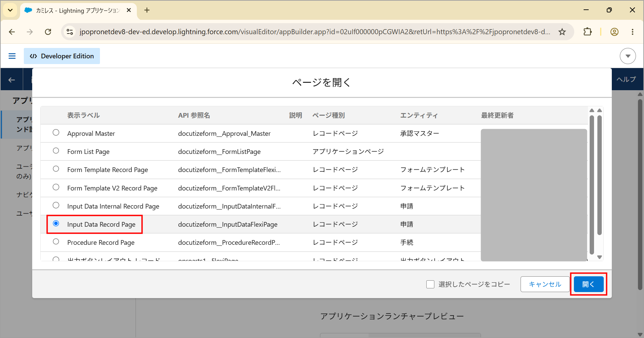This screenshot has height=338, width=644.
Task: Open the Chrome three-dot menu
Action: pyautogui.click(x=632, y=32)
